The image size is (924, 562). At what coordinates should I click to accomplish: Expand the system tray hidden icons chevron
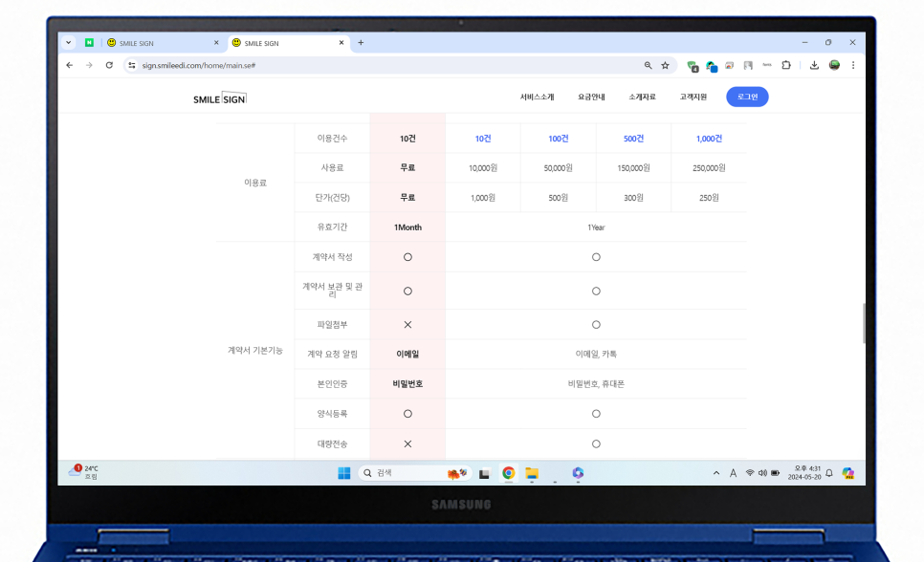(716, 473)
